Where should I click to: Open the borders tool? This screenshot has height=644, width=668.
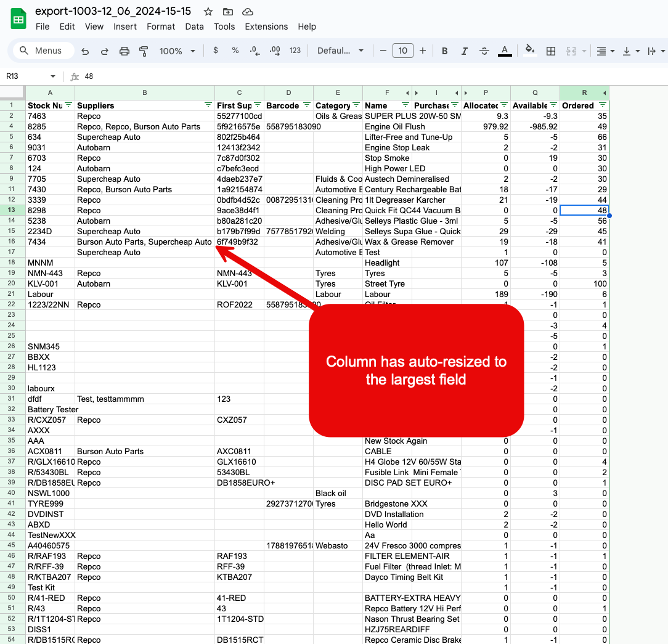pos(551,51)
